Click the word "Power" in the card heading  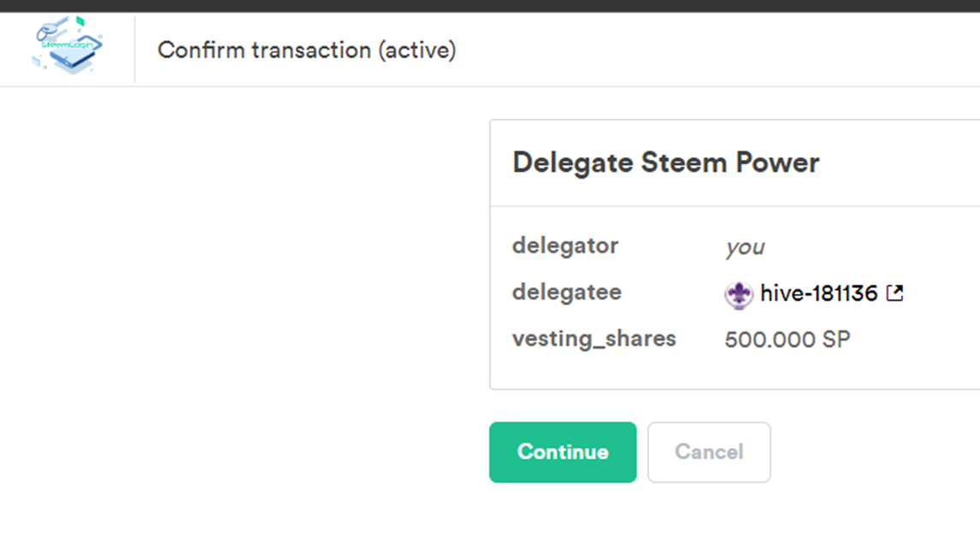pos(778,162)
